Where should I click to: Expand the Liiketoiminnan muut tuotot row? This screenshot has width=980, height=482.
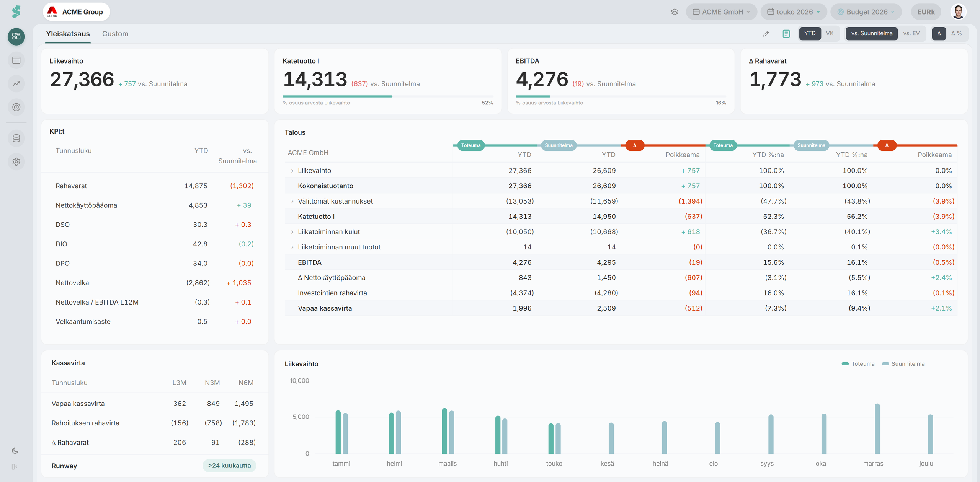[292, 247]
